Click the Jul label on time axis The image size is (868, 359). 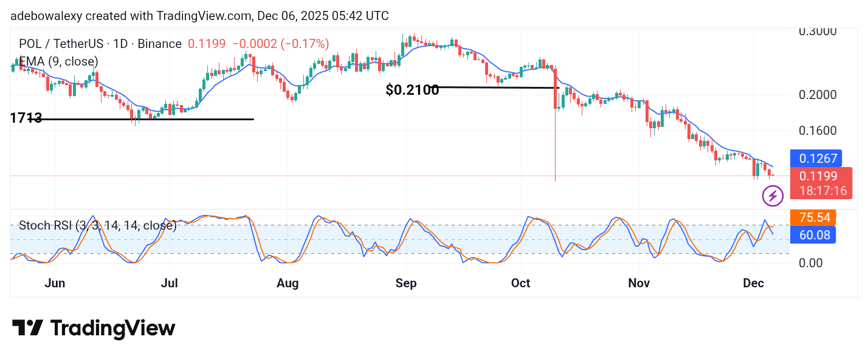[x=170, y=283]
